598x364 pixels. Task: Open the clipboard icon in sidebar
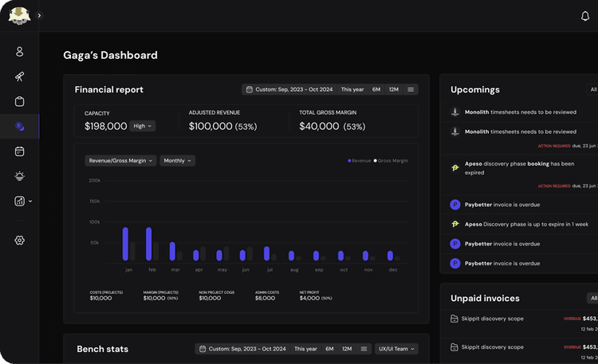(x=20, y=101)
